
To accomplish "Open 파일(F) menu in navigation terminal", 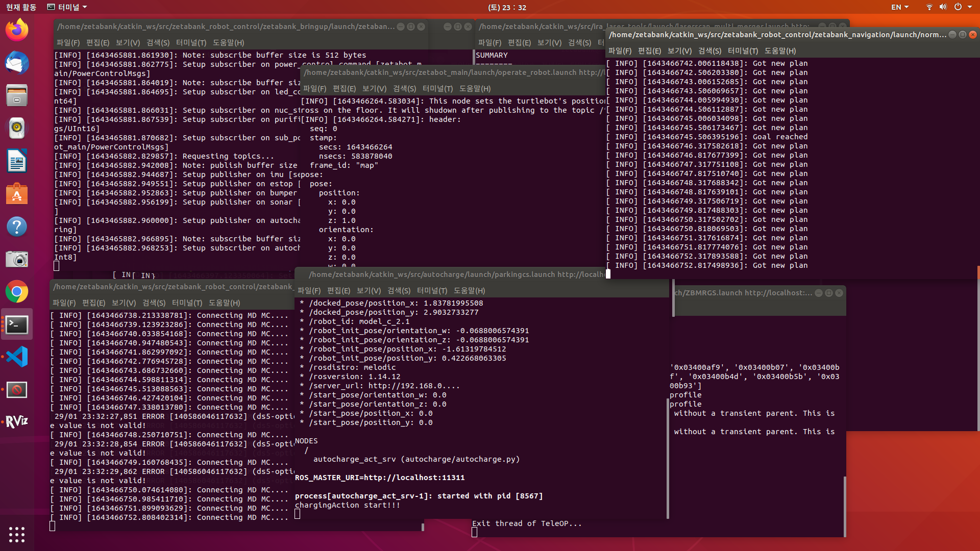I will 619,51.
